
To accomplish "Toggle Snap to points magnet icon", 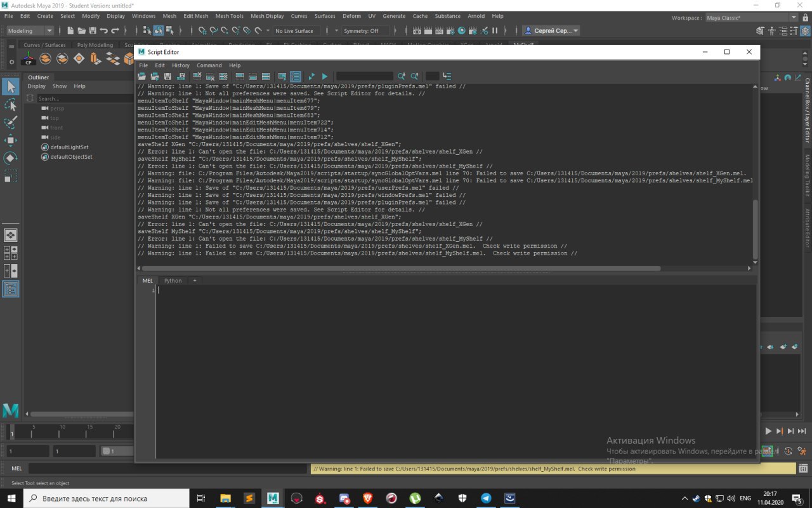I will (x=225, y=30).
